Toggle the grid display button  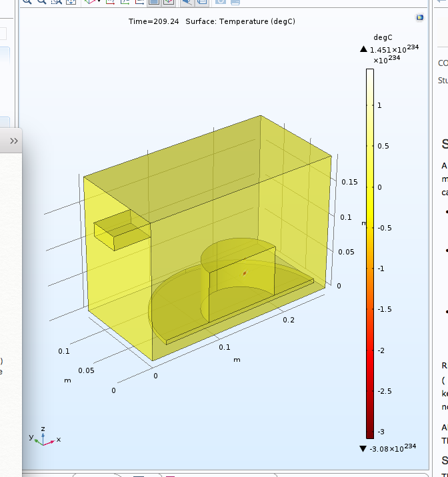(153, 2)
